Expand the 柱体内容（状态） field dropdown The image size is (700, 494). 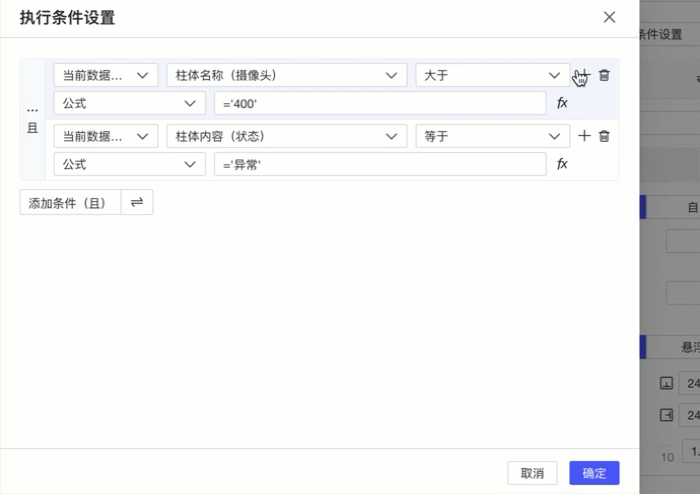point(285,136)
